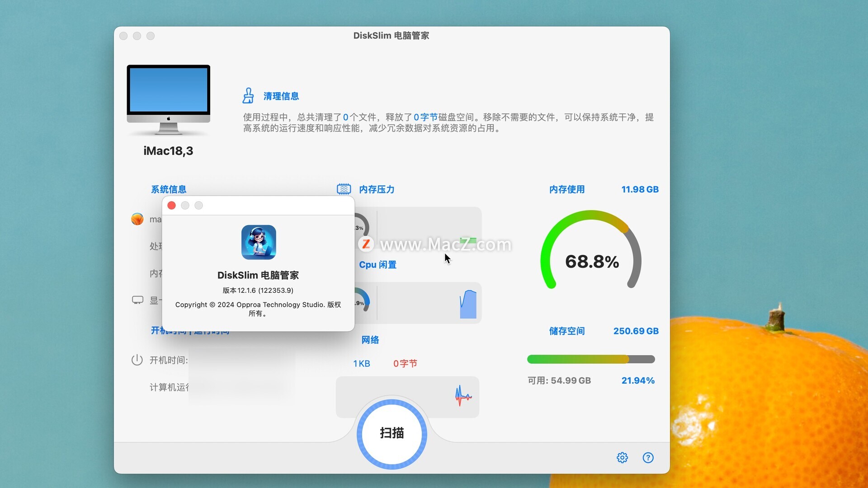868x488 pixels.
Task: Click the DiskSlim 电脑管家 window title
Action: point(391,36)
